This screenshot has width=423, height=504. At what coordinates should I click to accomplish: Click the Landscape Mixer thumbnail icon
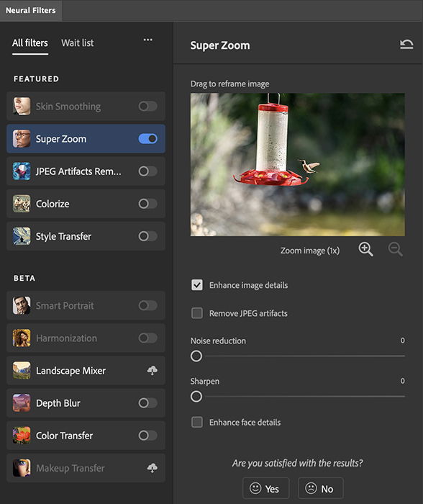coord(22,371)
